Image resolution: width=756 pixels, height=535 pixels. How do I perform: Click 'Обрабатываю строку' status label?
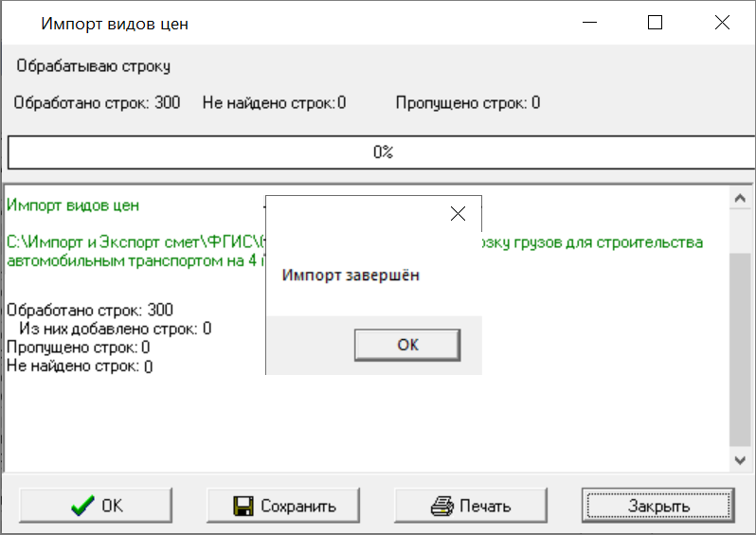[94, 66]
